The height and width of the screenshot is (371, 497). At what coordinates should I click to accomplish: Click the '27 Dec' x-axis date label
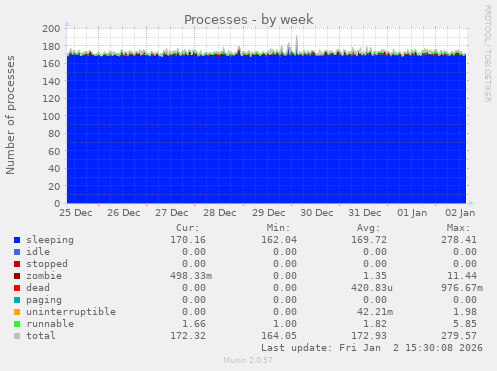coord(172,213)
